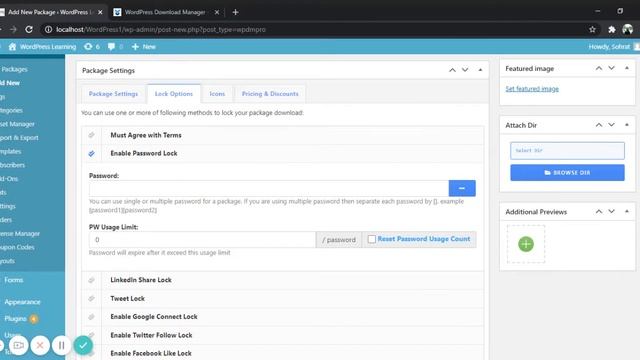640x360 pixels.
Task: Close the Add New Package tab
Action: coord(100,12)
